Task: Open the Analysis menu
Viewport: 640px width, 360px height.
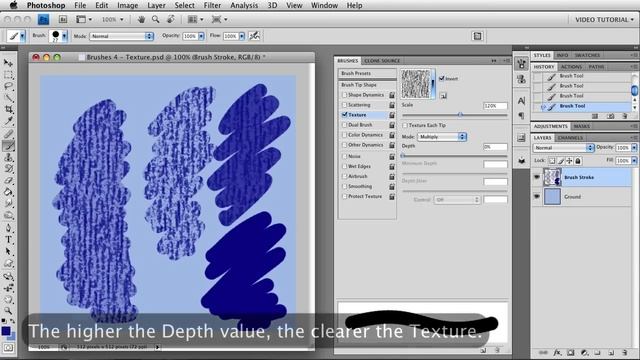Action: (244, 5)
